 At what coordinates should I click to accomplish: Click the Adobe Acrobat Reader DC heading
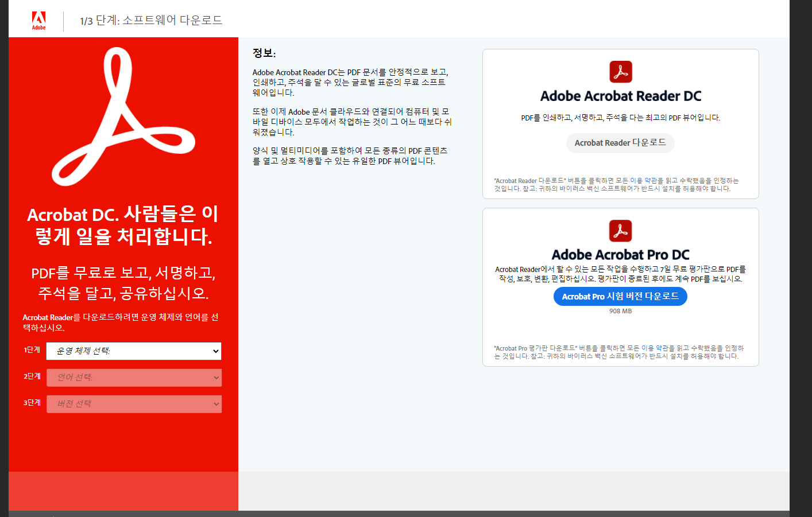[x=621, y=96]
